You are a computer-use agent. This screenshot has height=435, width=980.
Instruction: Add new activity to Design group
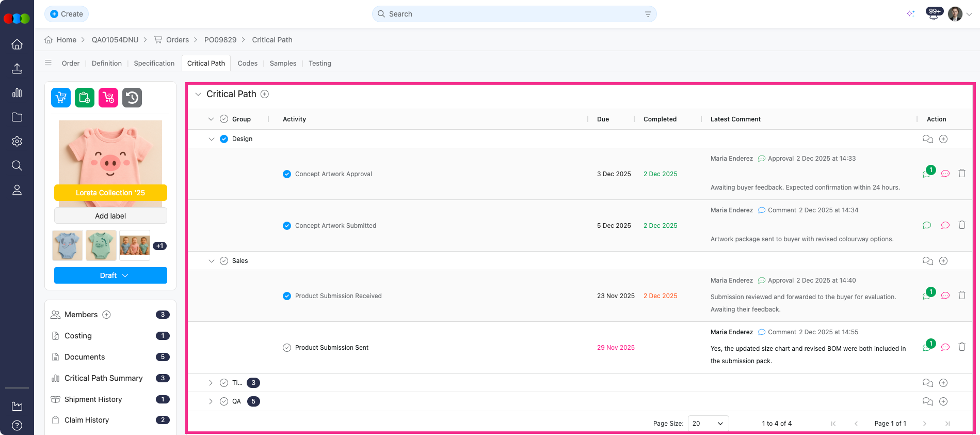tap(943, 139)
